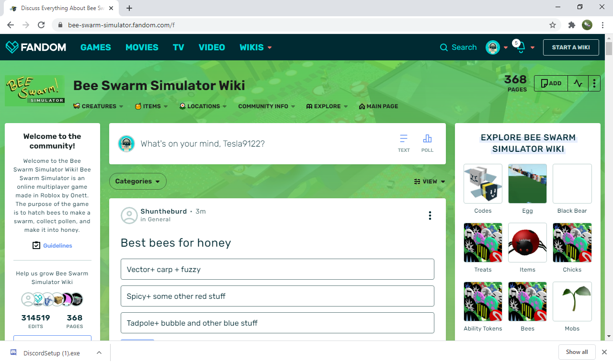
Task: Go to VIDEO in Fandom nav
Action: point(212,47)
